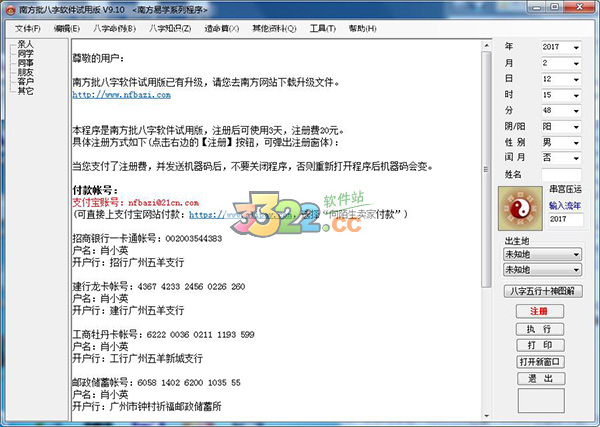Click the 邮政储蓄帐号 line
Viewport: 600px width, 427px height.
157,383
